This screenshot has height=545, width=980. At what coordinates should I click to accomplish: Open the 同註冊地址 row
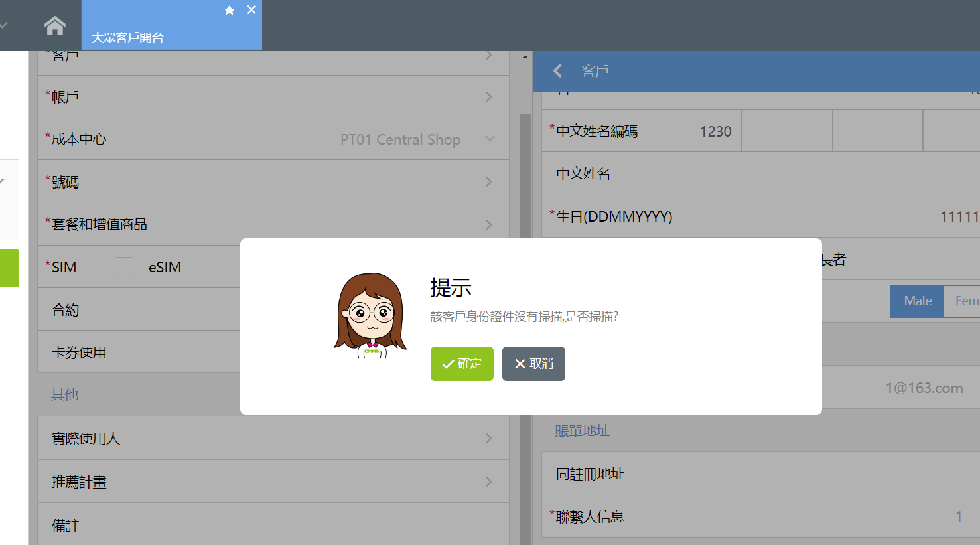coord(761,474)
